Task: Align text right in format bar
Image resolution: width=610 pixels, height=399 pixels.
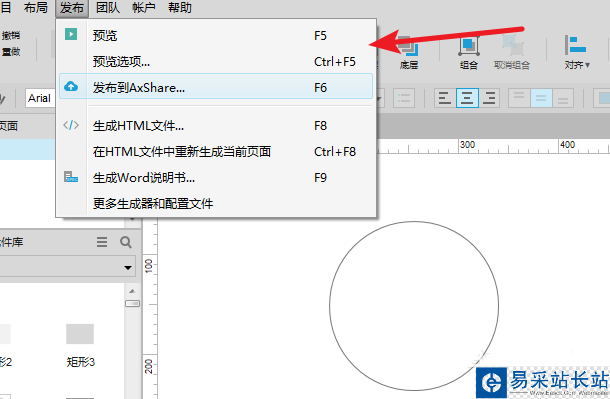Action: pyautogui.click(x=489, y=98)
